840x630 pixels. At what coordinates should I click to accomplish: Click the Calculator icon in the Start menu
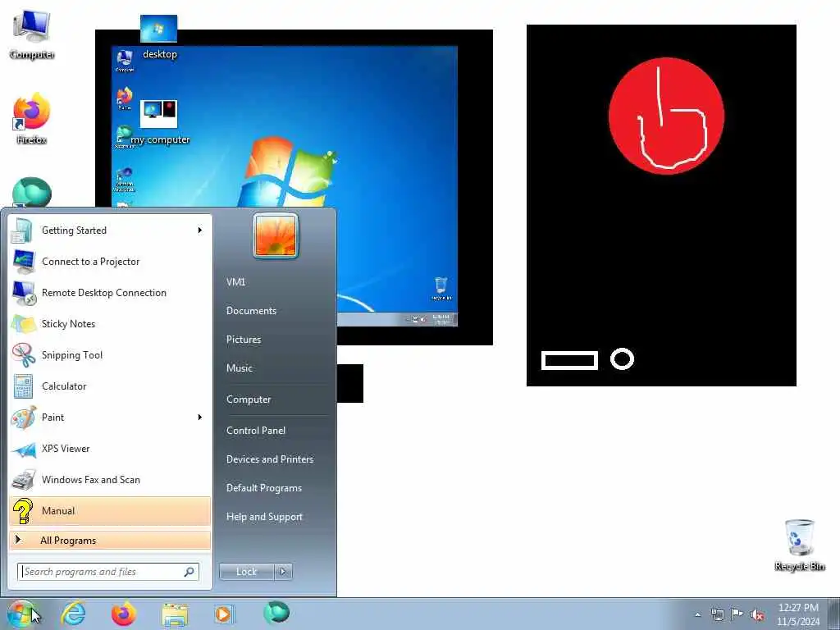pos(24,386)
